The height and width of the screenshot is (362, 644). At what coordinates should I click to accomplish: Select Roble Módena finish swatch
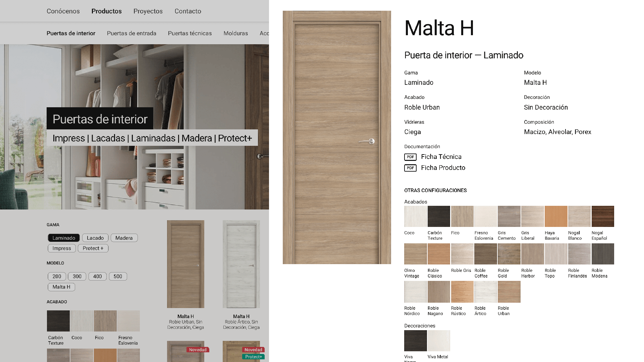coord(602,254)
